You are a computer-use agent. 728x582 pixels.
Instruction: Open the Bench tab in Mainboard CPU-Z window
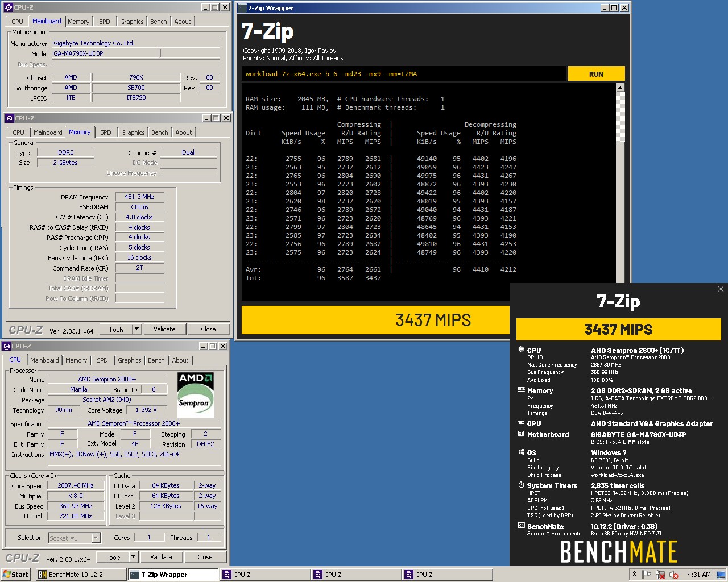click(x=159, y=22)
